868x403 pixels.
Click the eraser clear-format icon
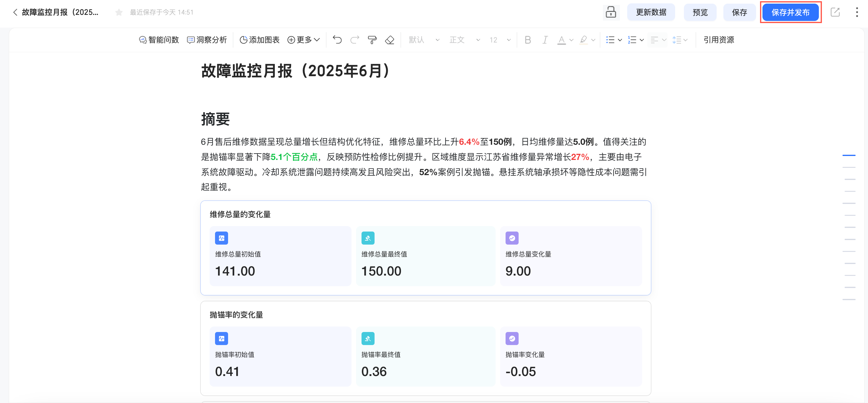(x=389, y=40)
